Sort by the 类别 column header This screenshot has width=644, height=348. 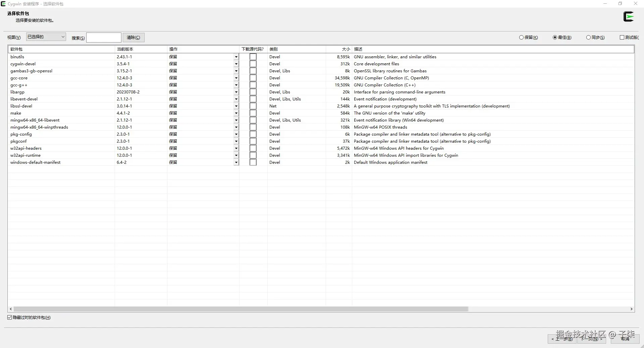click(297, 49)
